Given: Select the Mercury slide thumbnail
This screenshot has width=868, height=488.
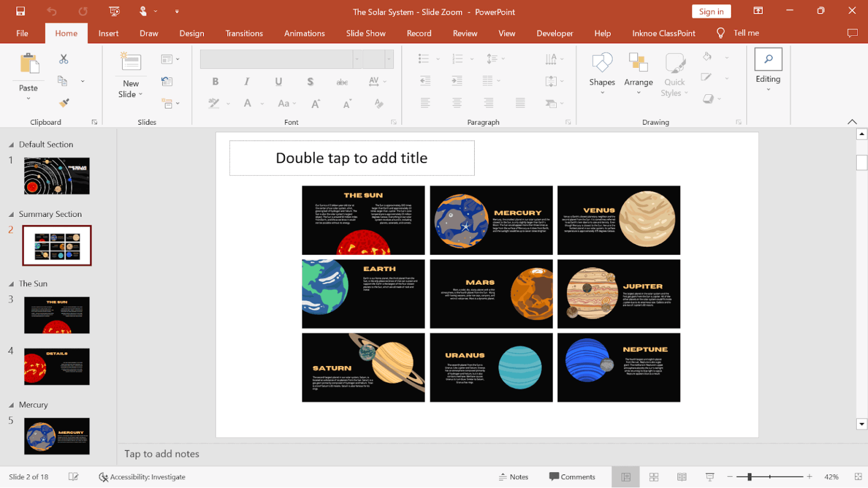Looking at the screenshot, I should 57,435.
